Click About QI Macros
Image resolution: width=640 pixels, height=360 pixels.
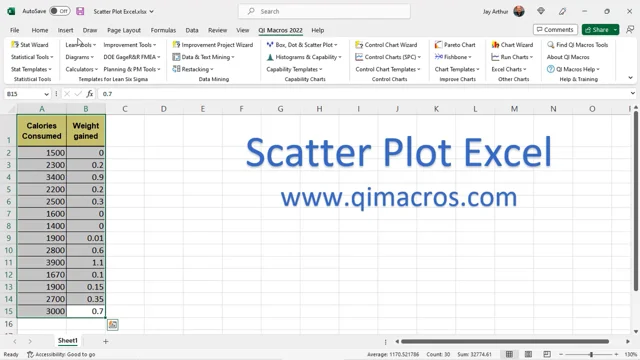(568, 57)
